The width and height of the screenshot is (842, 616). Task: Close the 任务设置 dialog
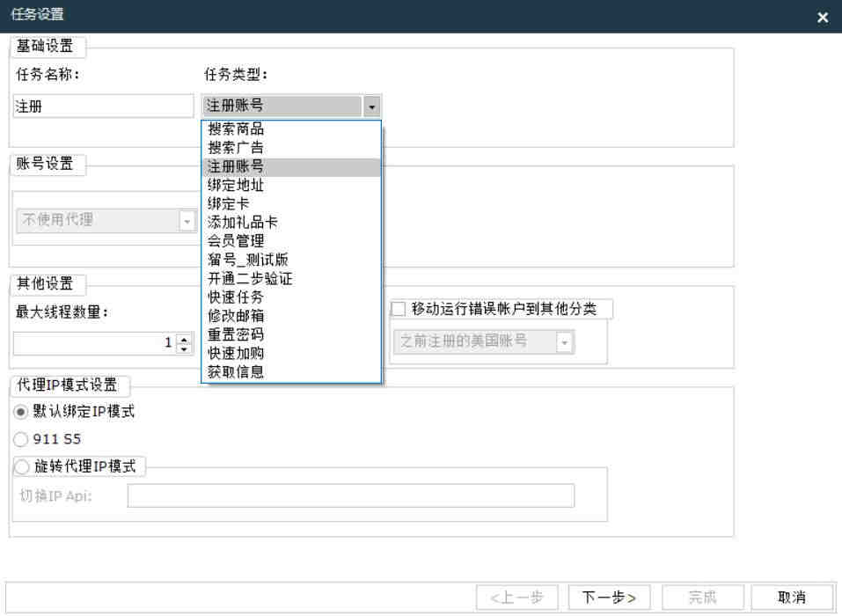pos(822,18)
